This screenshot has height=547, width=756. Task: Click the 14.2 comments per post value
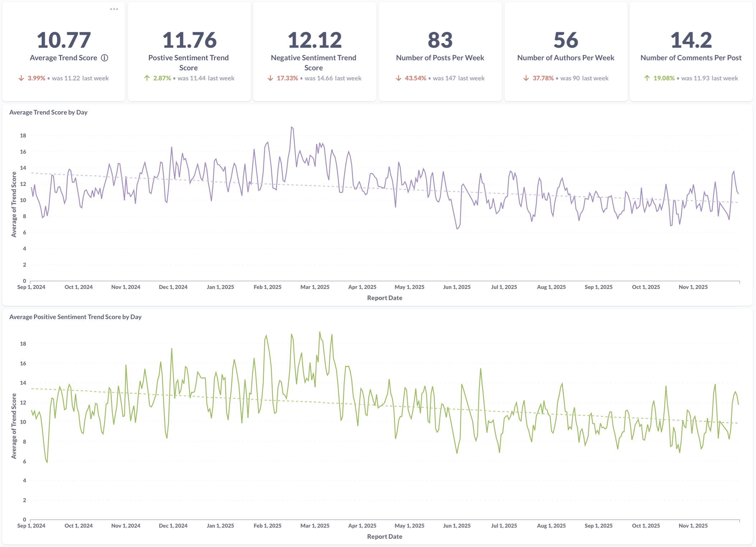coord(691,40)
